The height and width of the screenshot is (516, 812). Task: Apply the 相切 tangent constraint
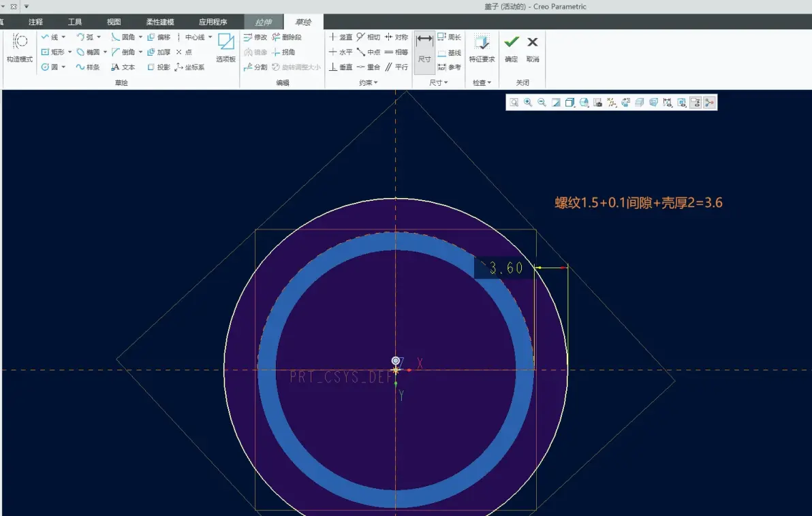369,37
